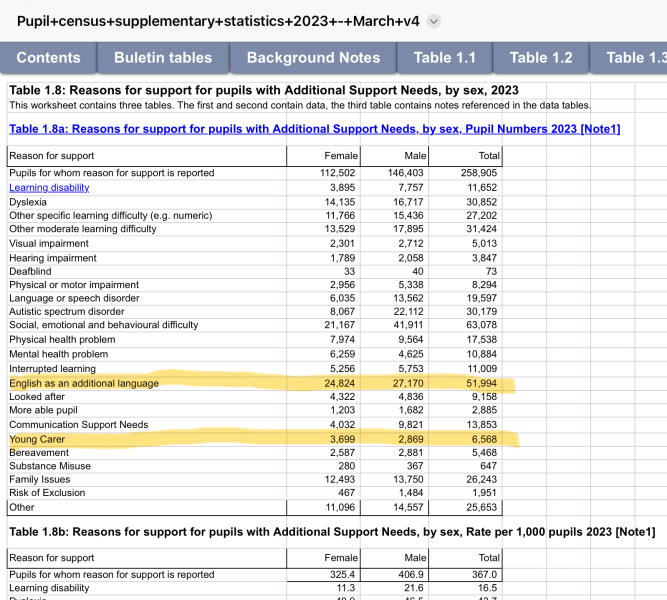Switch to Background Notes tab
Image resolution: width=667 pixels, height=600 pixels.
click(314, 57)
